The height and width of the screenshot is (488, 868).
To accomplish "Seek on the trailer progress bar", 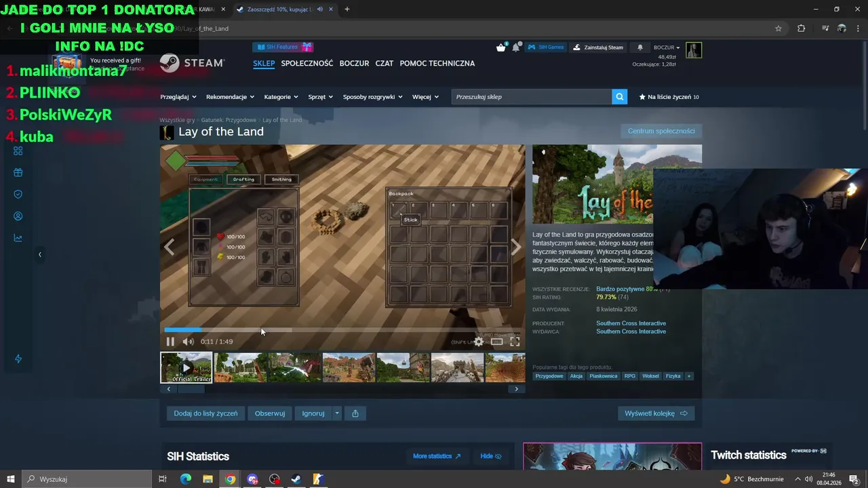I will (342, 330).
